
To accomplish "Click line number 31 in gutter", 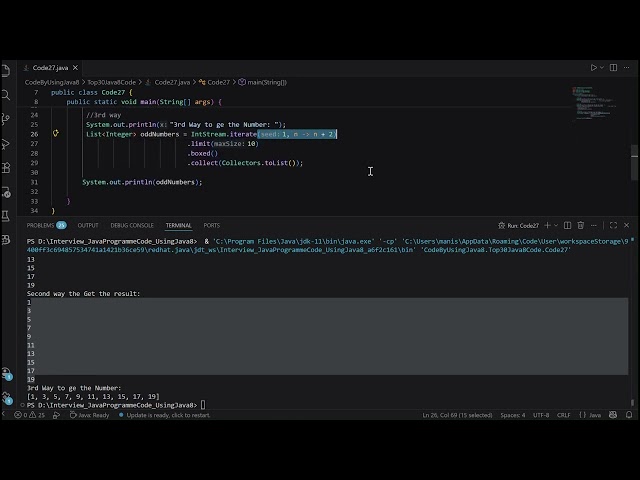I will pyautogui.click(x=34, y=182).
